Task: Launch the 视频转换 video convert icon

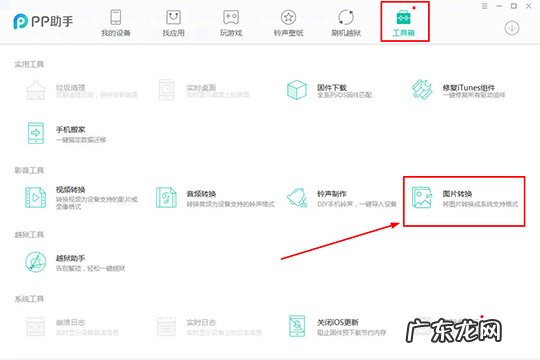Action: click(x=35, y=197)
